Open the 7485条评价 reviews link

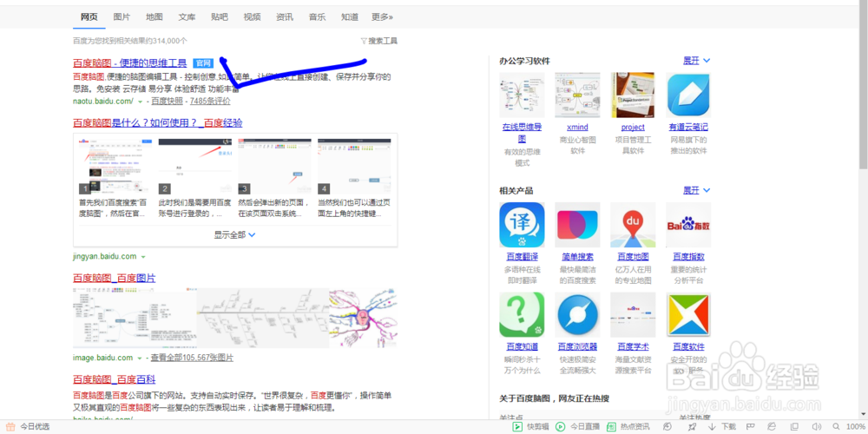210,102
